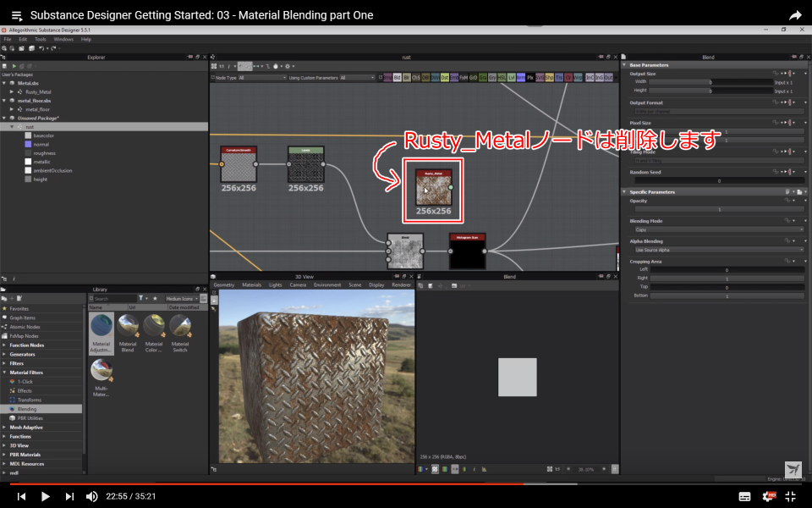Click the funnel filter icon in Library
The width and height of the screenshot is (812, 508).
click(x=141, y=299)
